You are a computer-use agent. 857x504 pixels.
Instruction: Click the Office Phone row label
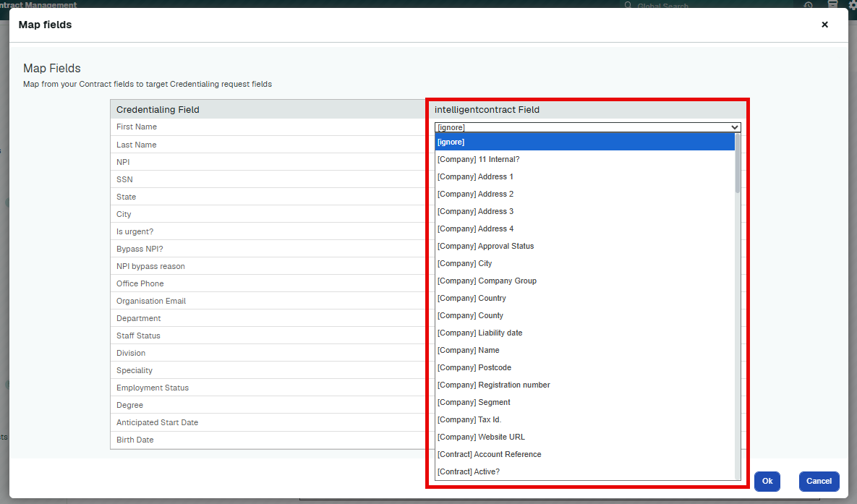pos(140,283)
